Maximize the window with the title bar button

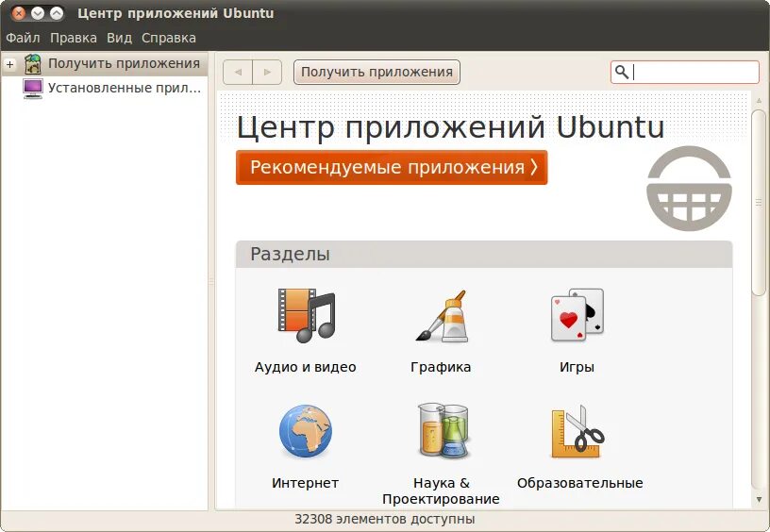(57, 13)
